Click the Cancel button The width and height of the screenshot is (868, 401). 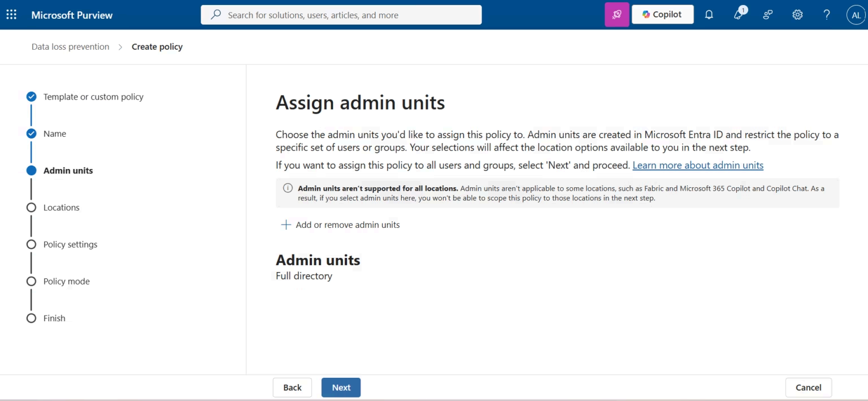[x=808, y=387]
